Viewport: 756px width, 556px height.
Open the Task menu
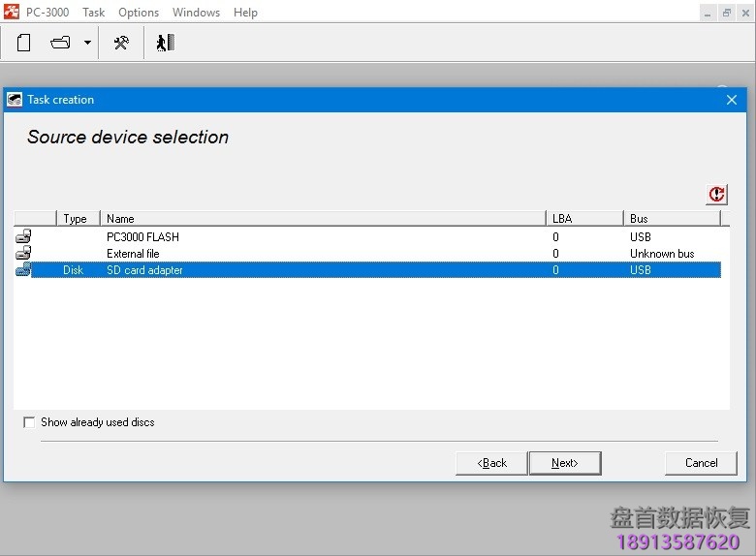tap(93, 13)
